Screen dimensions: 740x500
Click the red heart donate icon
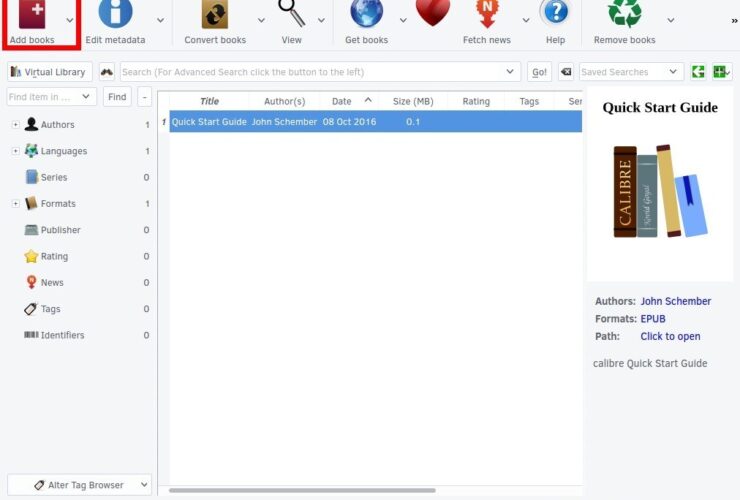[433, 13]
